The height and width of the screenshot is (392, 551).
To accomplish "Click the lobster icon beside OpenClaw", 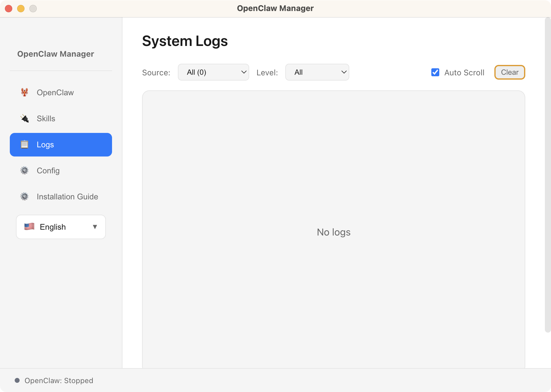I will click(24, 92).
